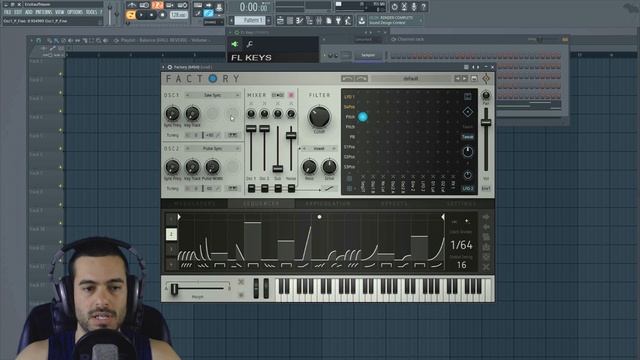The image size is (640, 360).
Task: Click the Factory undo arrow button
Action: 347,78
